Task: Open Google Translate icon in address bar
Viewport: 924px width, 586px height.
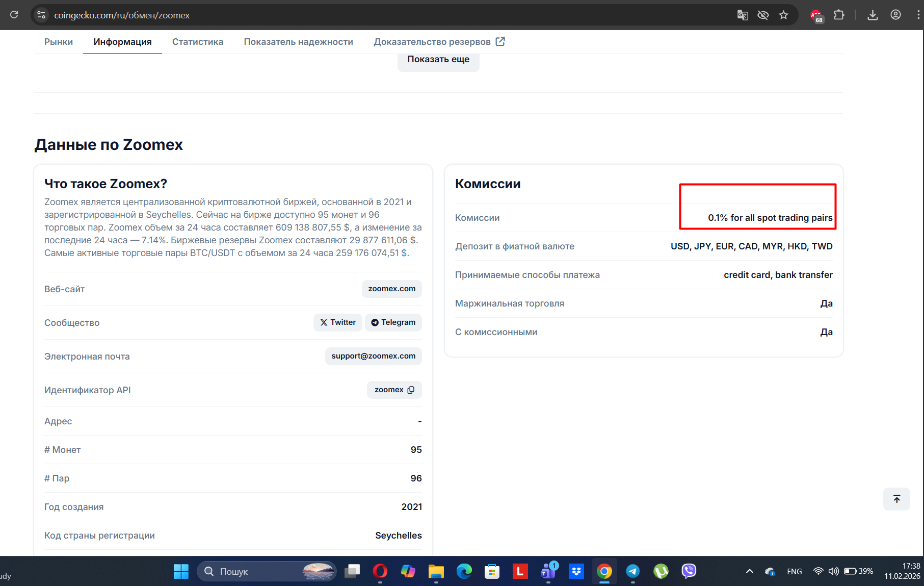Action: [x=743, y=15]
